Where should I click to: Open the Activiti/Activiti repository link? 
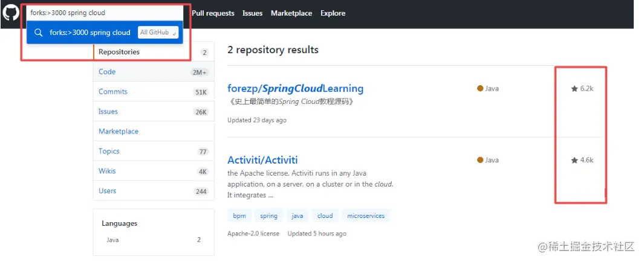point(262,160)
